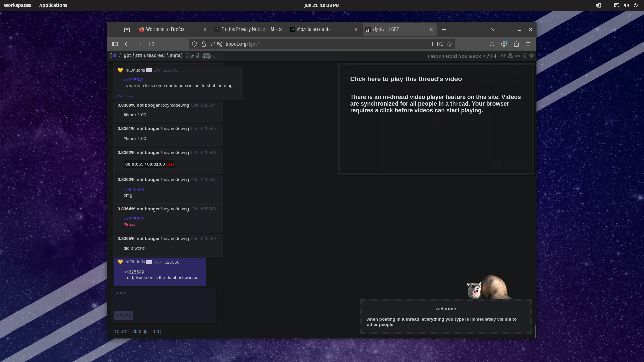644x362 pixels.
Task: Follow the >>625522 quote link
Action: coord(133,219)
